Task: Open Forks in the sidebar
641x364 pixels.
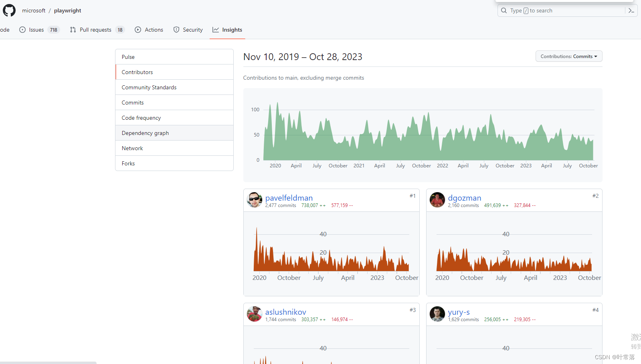Action: click(174, 163)
